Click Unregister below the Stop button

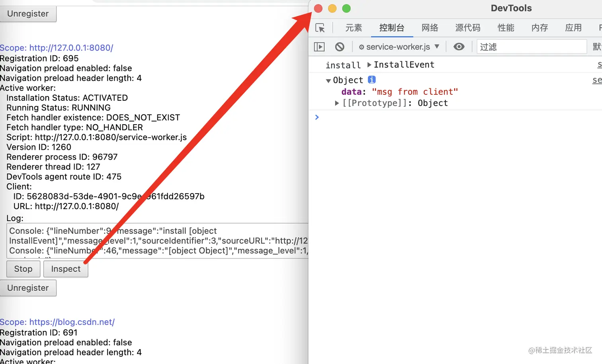point(28,288)
